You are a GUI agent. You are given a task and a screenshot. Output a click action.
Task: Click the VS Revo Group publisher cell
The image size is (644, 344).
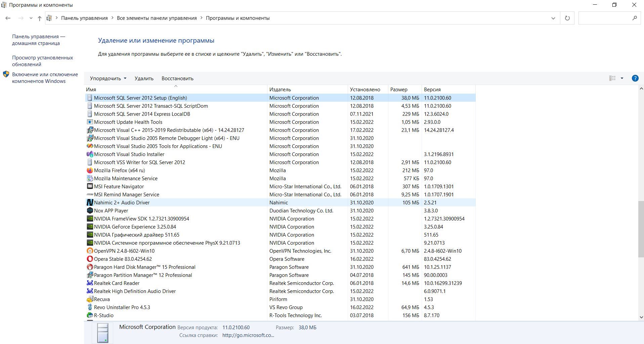[x=286, y=307]
